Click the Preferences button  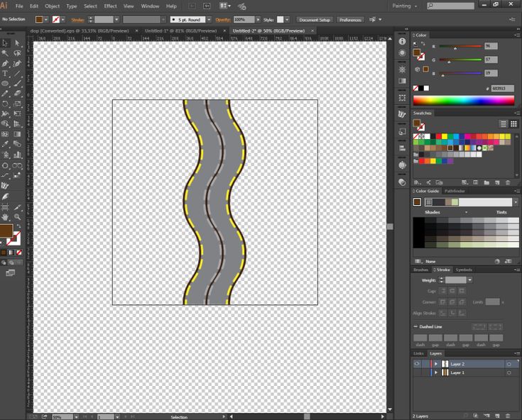point(349,20)
